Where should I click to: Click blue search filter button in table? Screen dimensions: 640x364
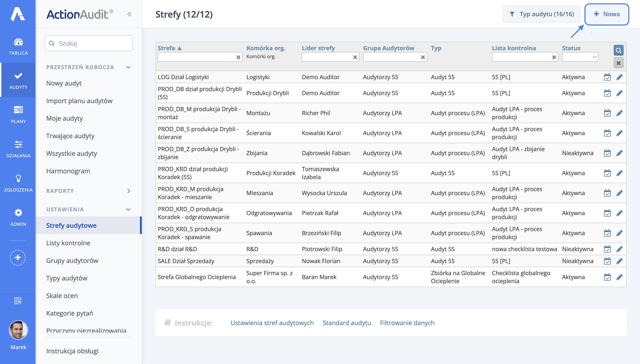coord(618,50)
